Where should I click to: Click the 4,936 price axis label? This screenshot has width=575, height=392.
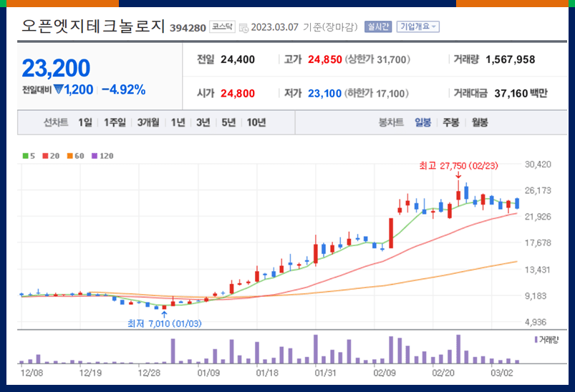click(536, 322)
